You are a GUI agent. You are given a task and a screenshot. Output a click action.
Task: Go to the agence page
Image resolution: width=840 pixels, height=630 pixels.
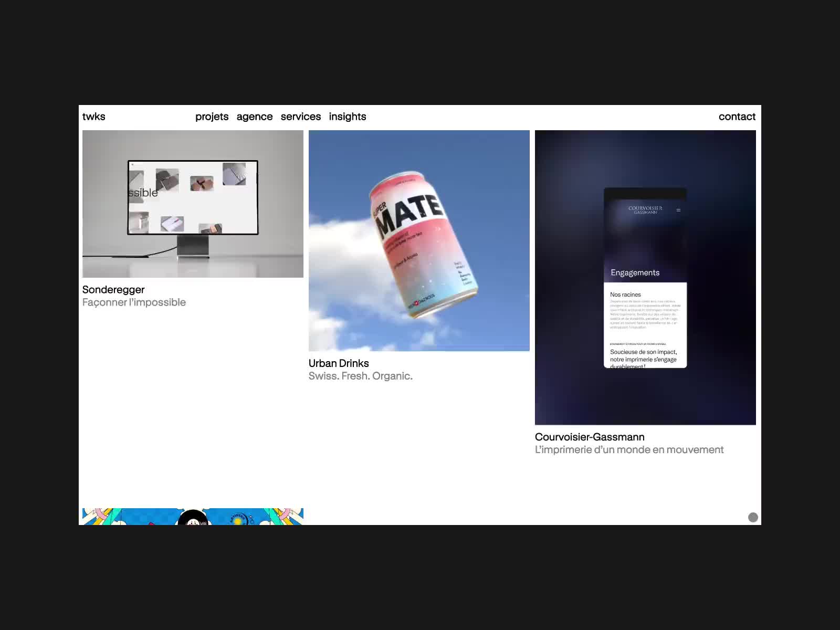click(255, 117)
